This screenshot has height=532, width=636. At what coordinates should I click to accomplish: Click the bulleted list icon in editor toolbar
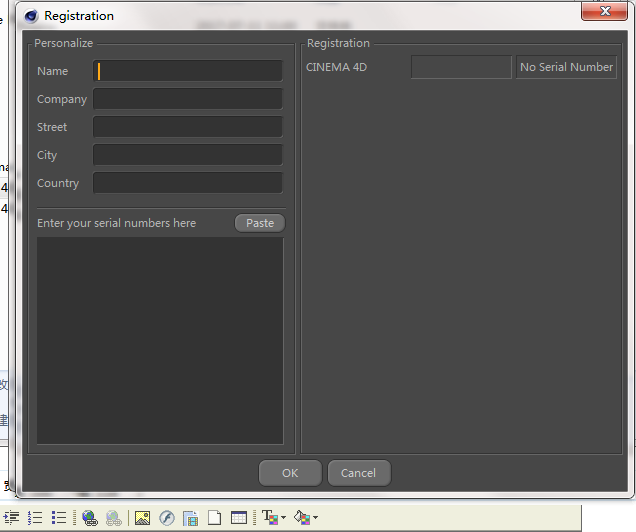pyautogui.click(x=59, y=518)
